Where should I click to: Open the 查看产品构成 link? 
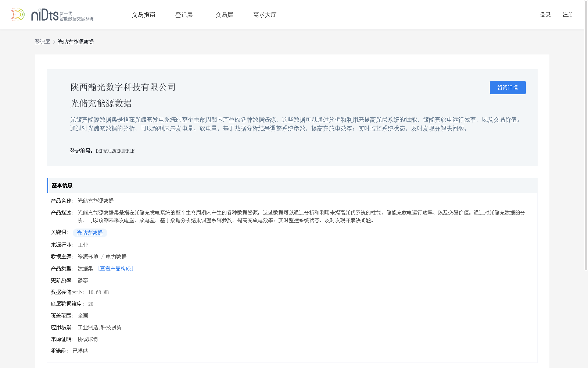click(115, 269)
